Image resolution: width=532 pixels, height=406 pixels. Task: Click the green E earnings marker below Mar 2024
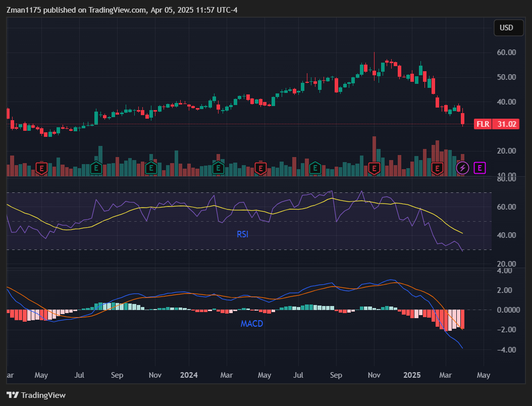(x=218, y=168)
